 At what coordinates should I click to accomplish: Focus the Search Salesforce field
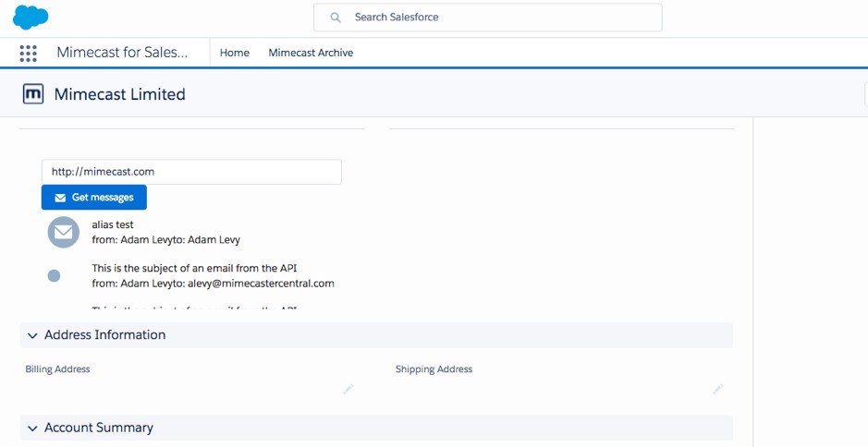pyautogui.click(x=488, y=18)
